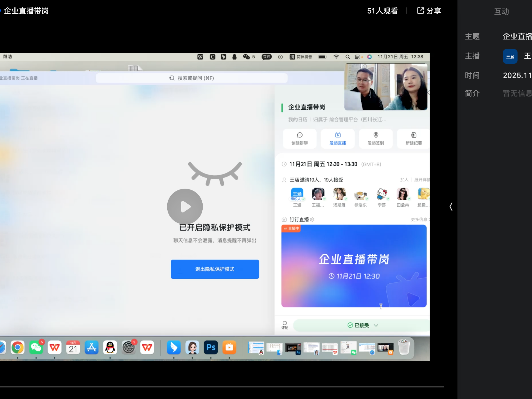Expand the 已接受 status dropdown

coord(376,325)
